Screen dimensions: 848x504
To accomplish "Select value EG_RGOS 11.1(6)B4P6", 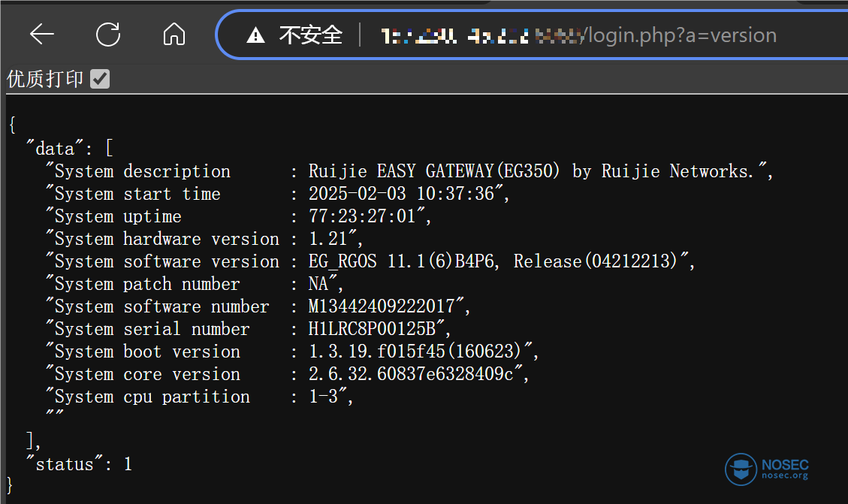I will tap(402, 261).
